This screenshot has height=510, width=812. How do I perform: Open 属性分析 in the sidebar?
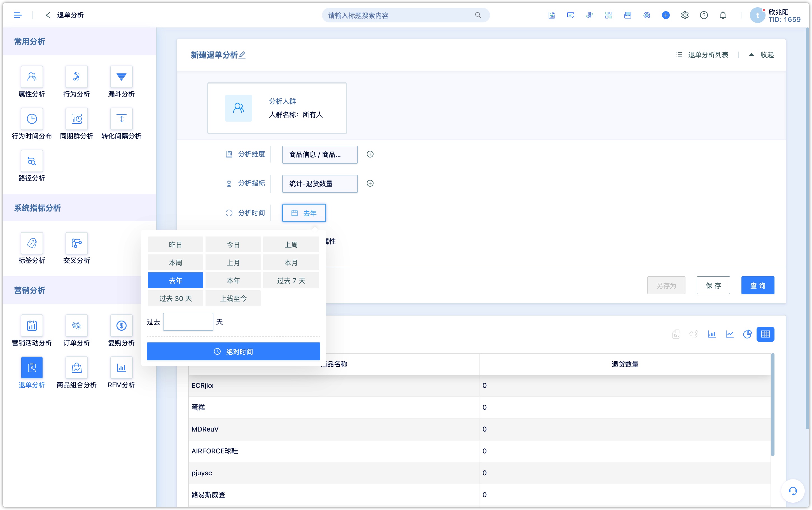(x=32, y=82)
